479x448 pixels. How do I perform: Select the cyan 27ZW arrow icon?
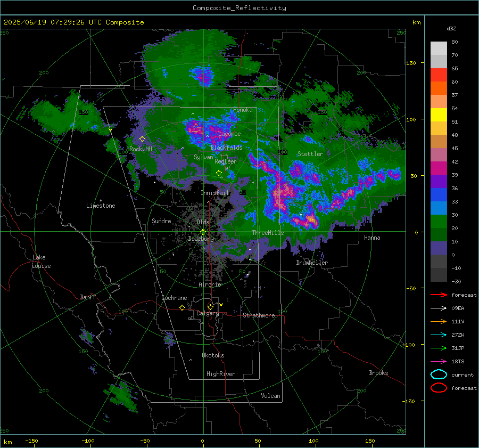point(439,335)
